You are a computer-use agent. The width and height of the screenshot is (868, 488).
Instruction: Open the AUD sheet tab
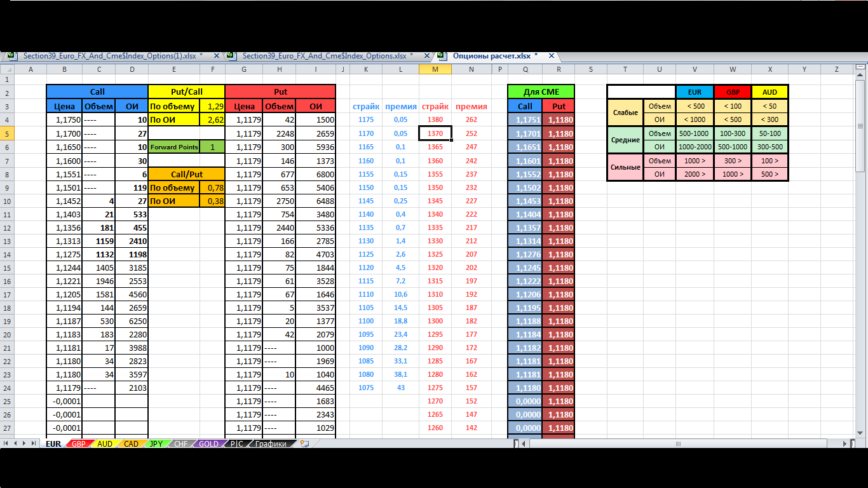(x=105, y=444)
